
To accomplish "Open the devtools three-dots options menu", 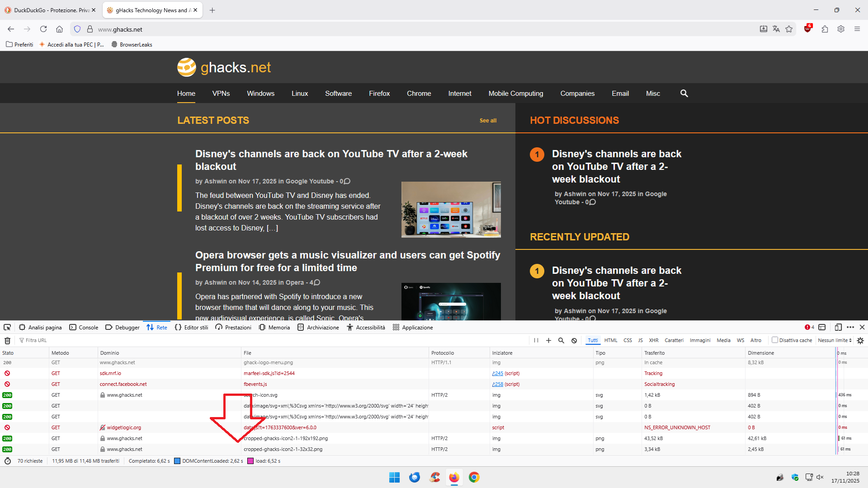I will pyautogui.click(x=850, y=327).
